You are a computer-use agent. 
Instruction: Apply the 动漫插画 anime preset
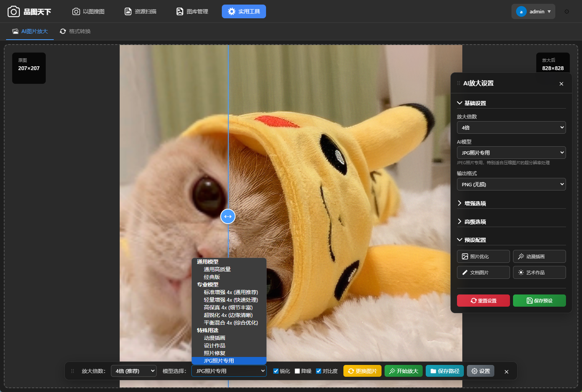click(539, 256)
